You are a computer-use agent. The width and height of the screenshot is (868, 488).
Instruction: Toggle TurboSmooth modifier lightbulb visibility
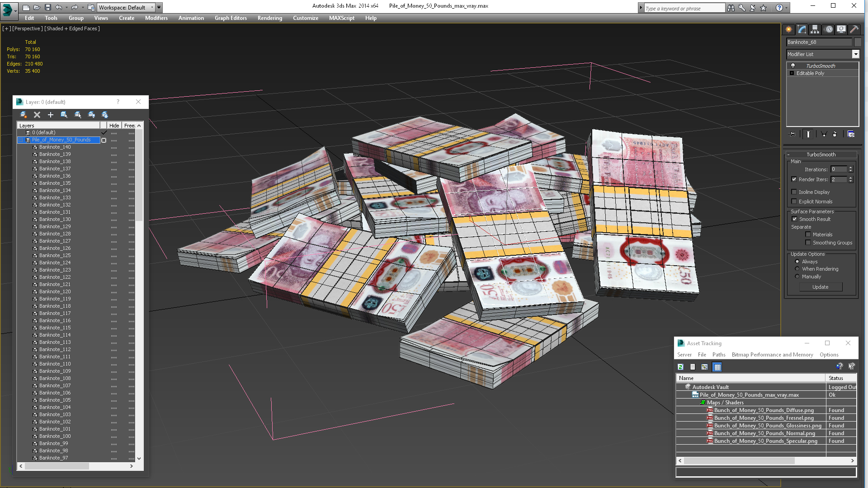tap(793, 66)
